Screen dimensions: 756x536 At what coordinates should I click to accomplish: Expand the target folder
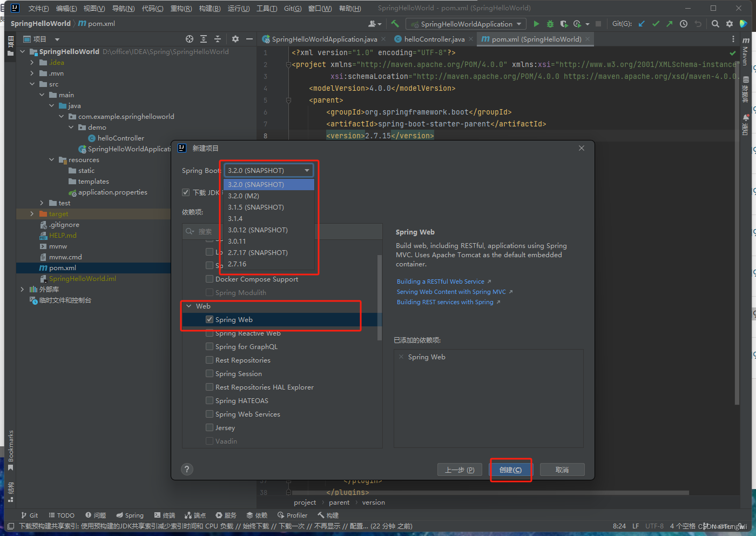point(32,214)
